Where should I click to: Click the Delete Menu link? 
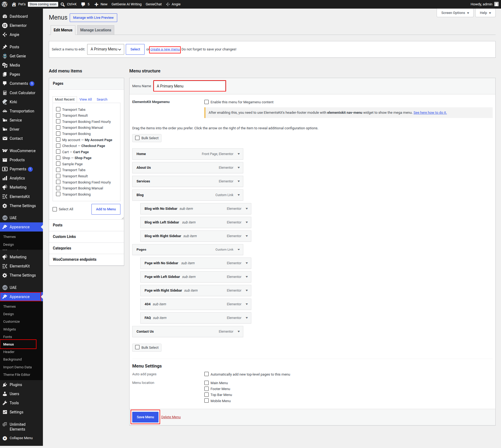[x=171, y=417]
